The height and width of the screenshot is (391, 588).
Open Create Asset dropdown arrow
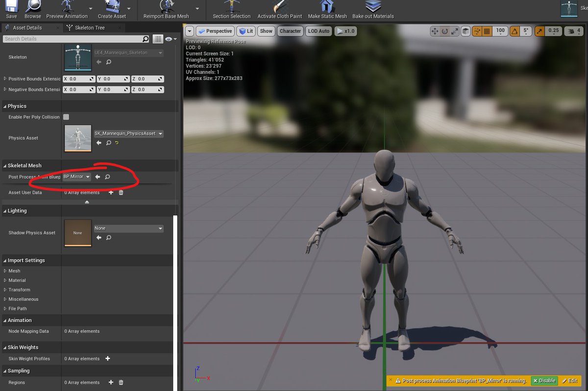click(x=129, y=8)
